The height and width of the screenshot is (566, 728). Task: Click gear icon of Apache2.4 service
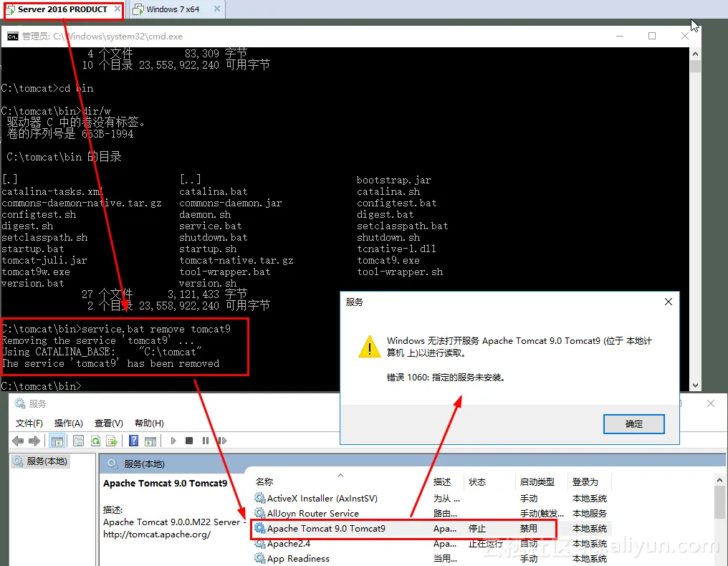260,543
